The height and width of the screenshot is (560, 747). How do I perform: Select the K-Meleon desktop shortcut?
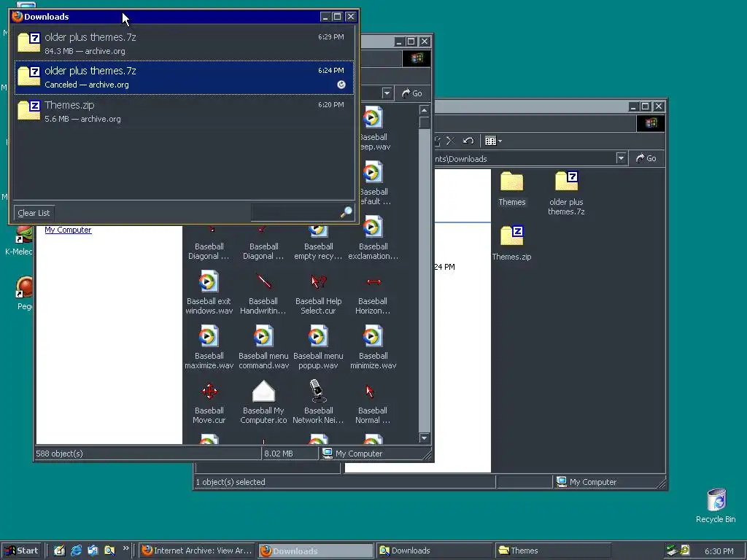(x=19, y=241)
